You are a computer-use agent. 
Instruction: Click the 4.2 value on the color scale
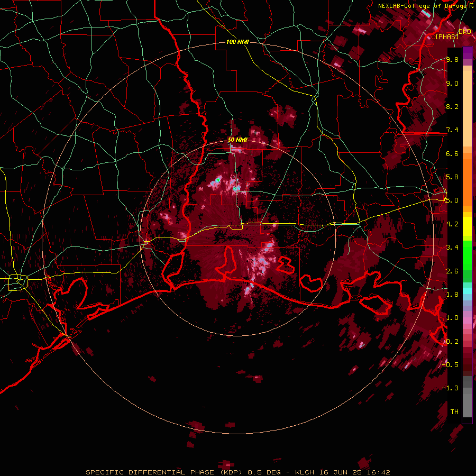tap(452, 224)
